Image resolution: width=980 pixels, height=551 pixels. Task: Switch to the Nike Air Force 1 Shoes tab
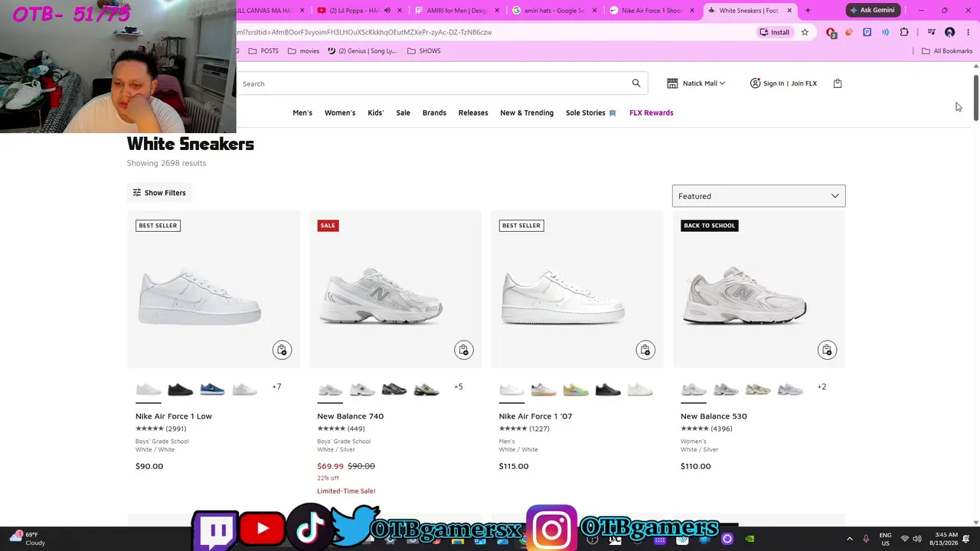(648, 11)
